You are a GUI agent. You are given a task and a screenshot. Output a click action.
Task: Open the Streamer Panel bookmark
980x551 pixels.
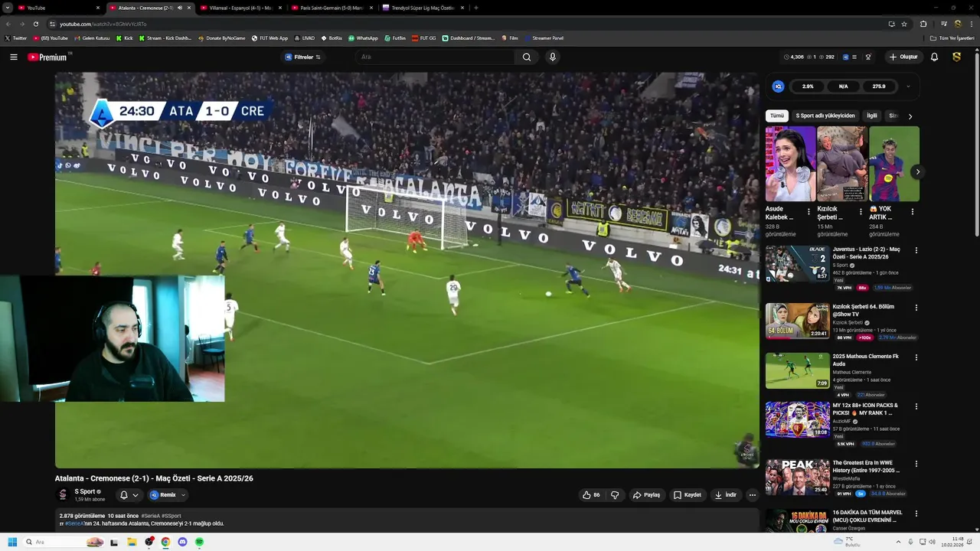[543, 37]
